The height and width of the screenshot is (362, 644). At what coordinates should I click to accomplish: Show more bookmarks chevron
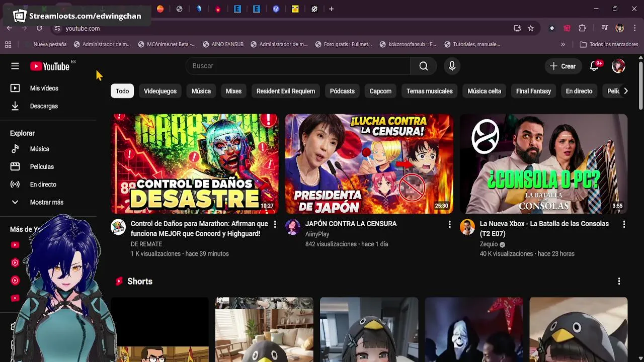(563, 44)
